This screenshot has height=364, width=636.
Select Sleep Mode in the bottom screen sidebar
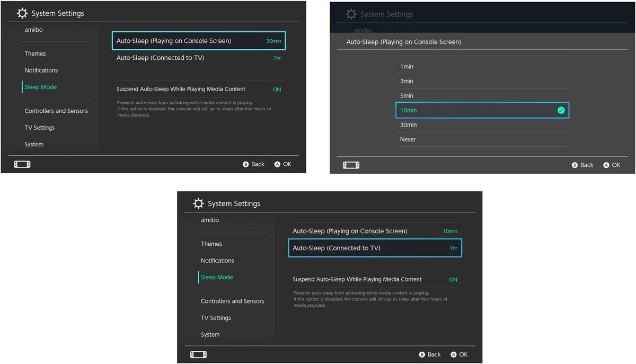217,277
